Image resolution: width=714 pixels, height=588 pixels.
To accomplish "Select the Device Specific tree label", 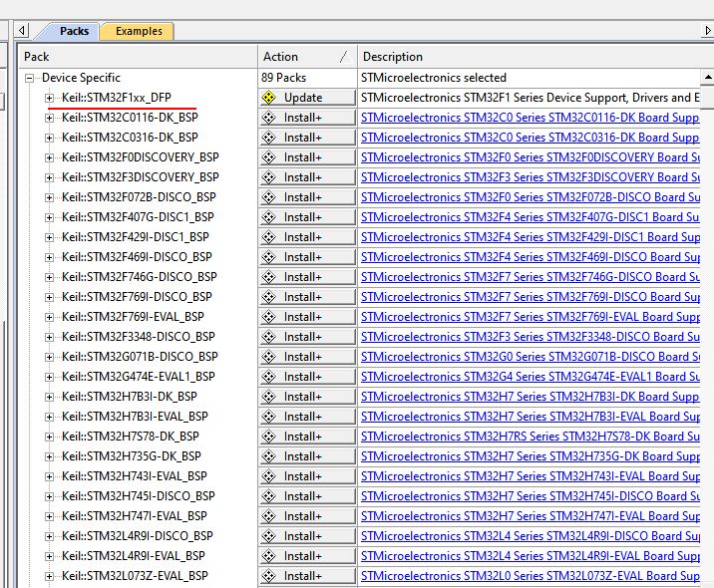I will point(81,78).
